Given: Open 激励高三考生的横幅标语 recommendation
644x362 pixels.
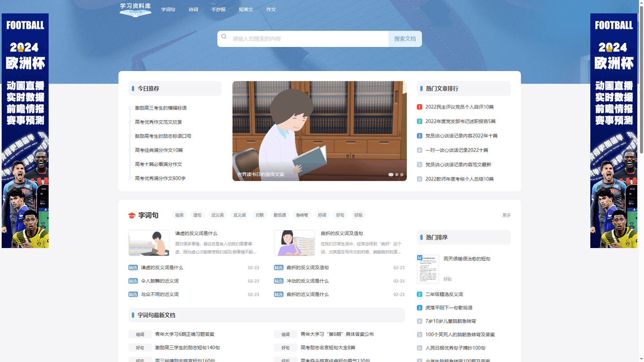Looking at the screenshot, I should 161,108.
